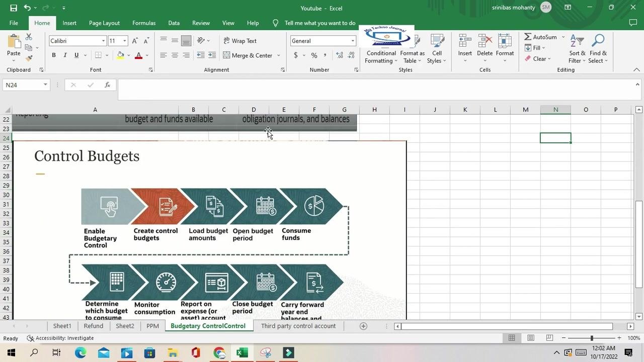Toggle Middle Align button
644x362 pixels.
(175, 41)
